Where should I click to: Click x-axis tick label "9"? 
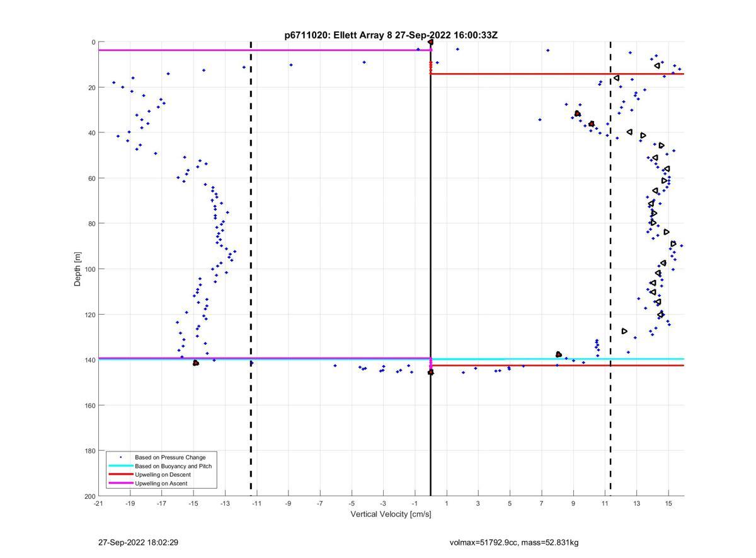pyautogui.click(x=573, y=503)
